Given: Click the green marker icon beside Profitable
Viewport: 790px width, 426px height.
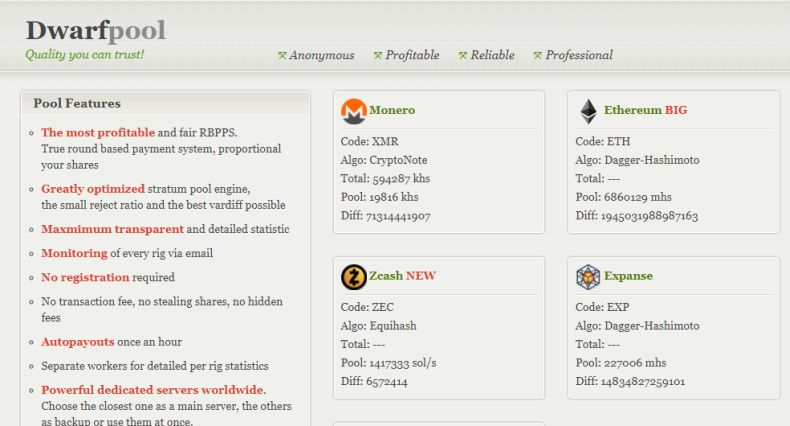Looking at the screenshot, I should click(378, 55).
